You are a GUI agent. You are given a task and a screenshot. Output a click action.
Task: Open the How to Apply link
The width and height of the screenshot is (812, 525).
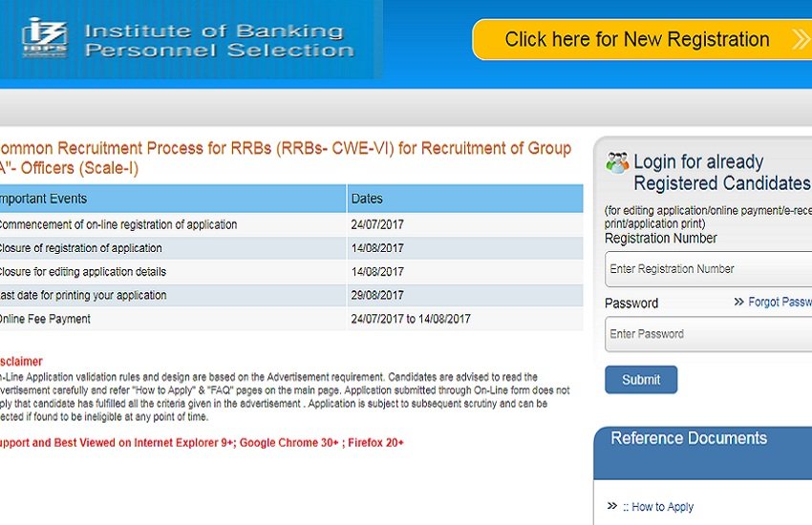pos(658,507)
